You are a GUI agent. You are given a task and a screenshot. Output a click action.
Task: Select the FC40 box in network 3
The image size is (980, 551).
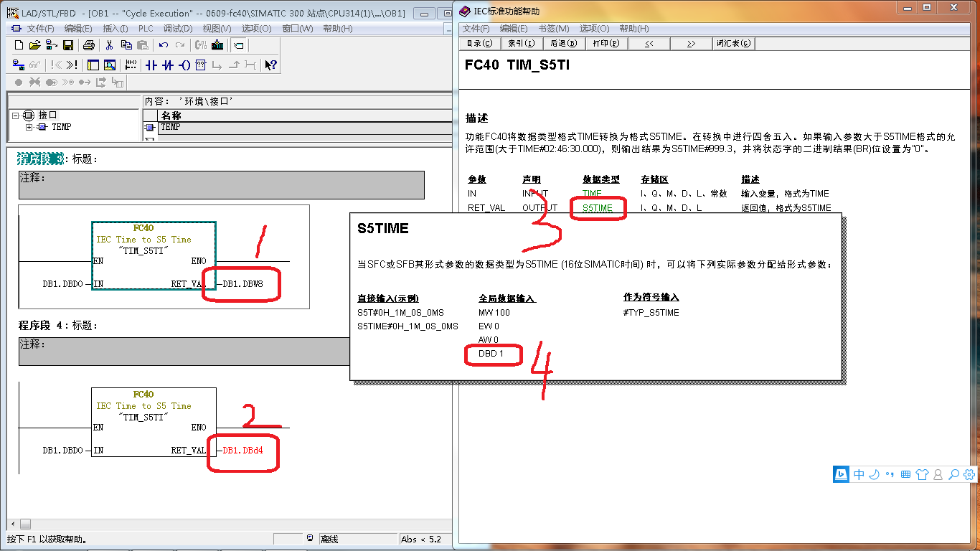click(154, 256)
